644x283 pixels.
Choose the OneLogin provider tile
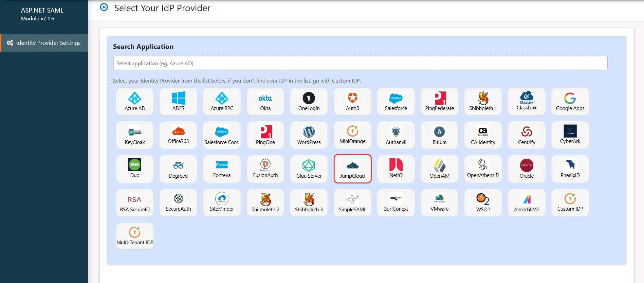(x=309, y=101)
